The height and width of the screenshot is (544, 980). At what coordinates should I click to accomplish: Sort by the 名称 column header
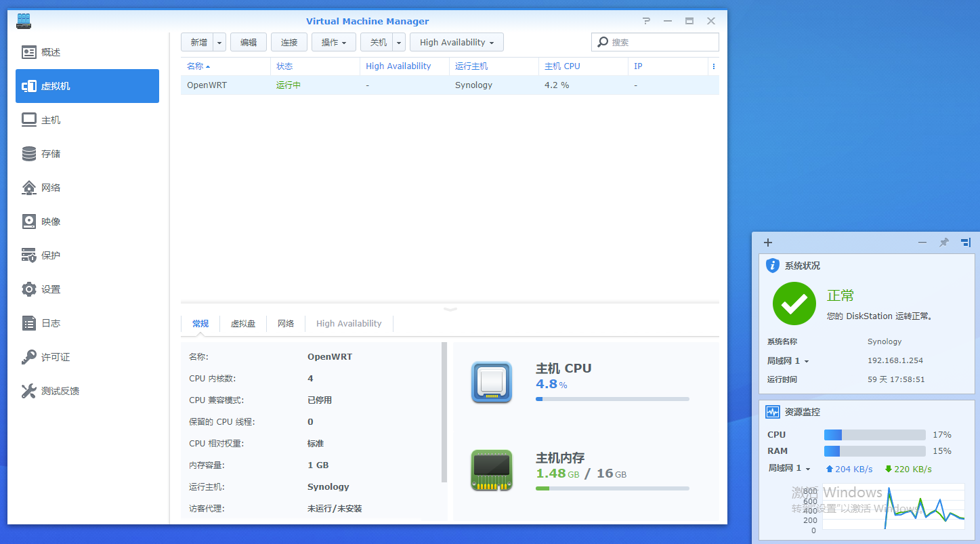tap(226, 66)
